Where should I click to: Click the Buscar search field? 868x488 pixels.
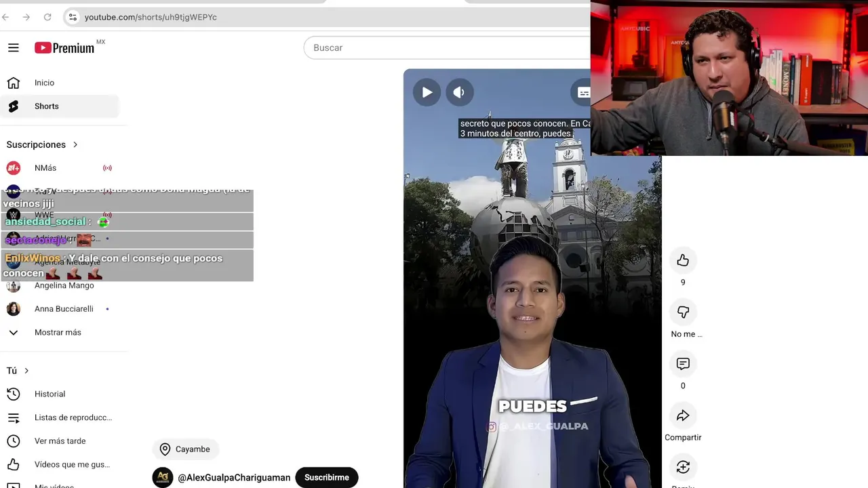(448, 47)
